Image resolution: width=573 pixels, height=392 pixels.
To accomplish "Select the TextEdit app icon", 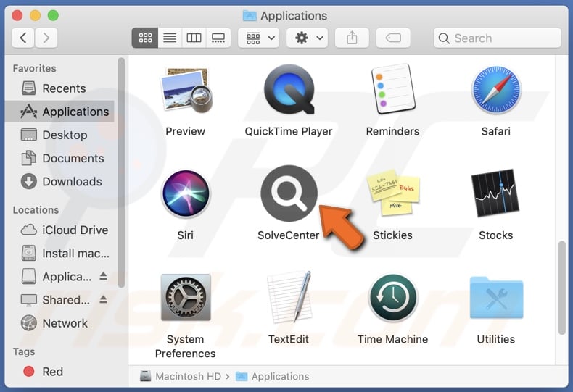I will tap(289, 297).
